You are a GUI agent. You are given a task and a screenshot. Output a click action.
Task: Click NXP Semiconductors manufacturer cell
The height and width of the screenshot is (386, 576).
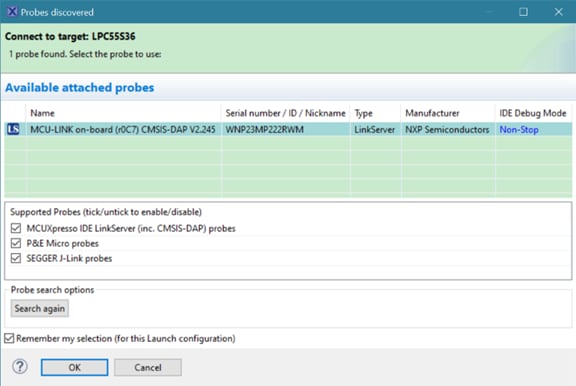point(447,130)
